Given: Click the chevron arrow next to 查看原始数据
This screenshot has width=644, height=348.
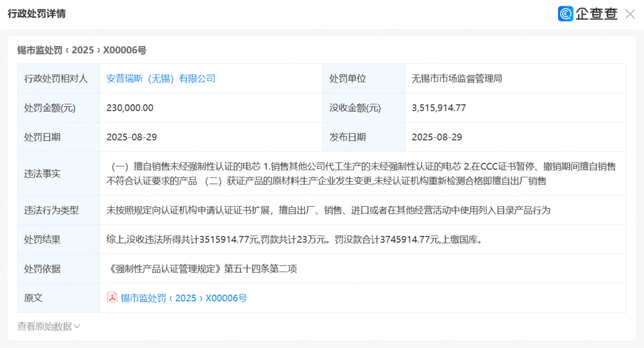Looking at the screenshot, I should (x=76, y=326).
